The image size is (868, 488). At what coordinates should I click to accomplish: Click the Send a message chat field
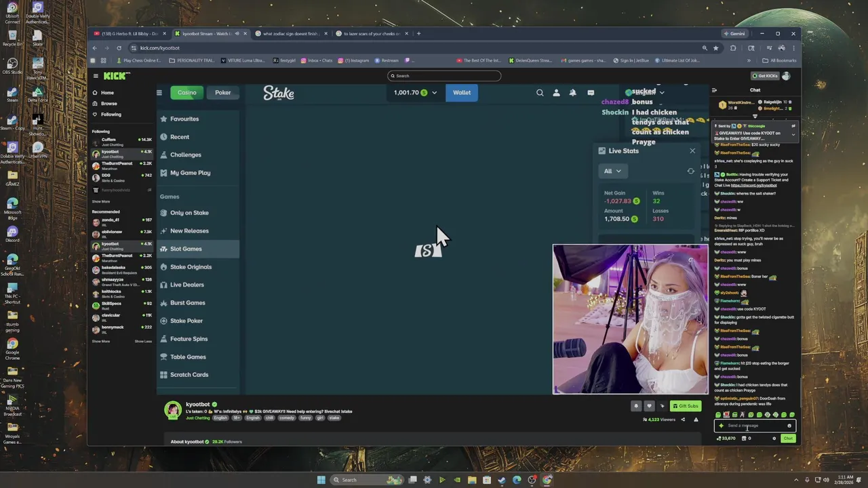point(754,426)
